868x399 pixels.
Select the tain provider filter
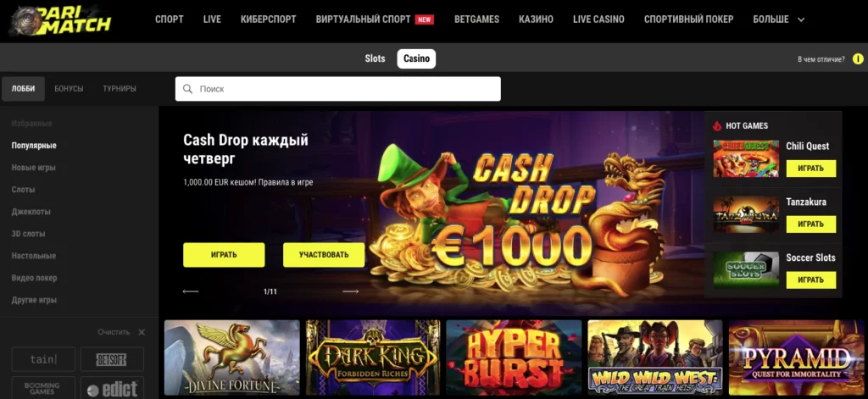click(x=44, y=359)
